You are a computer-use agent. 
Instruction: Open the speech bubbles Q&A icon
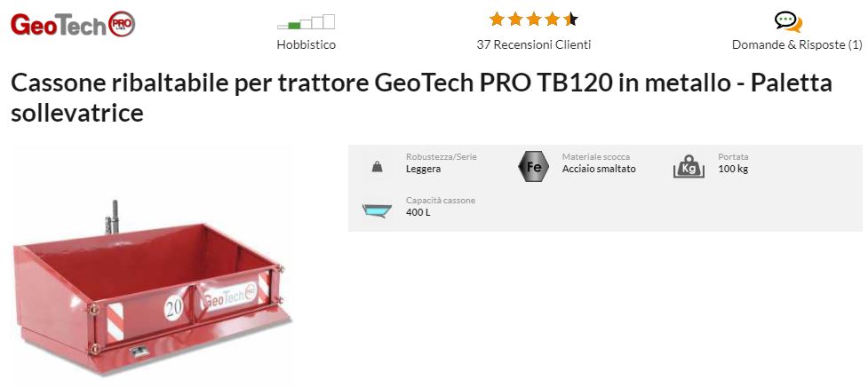pyautogui.click(x=788, y=22)
